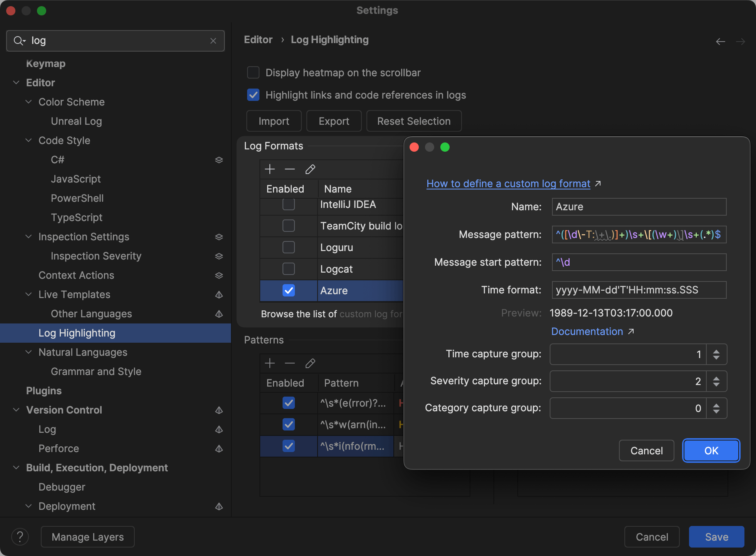The image size is (756, 556).
Task: Click inside the Name field containing Azure
Action: pyautogui.click(x=638, y=207)
